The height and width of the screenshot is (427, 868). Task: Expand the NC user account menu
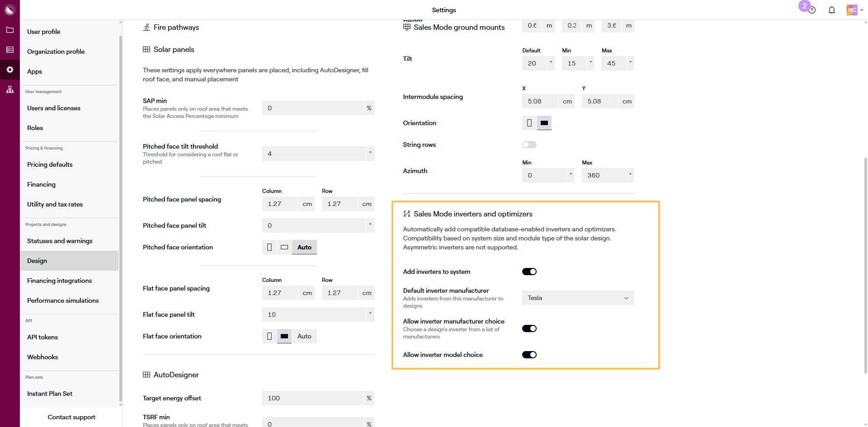855,10
